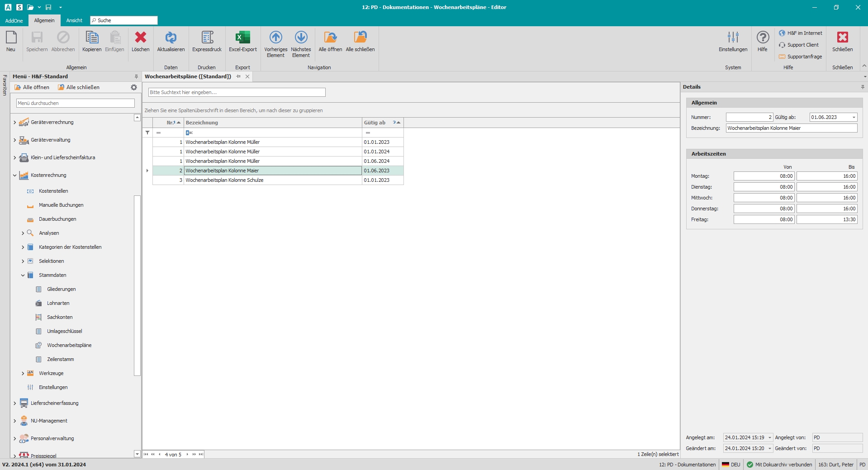
Task: Pin the Details panel
Action: tap(863, 87)
